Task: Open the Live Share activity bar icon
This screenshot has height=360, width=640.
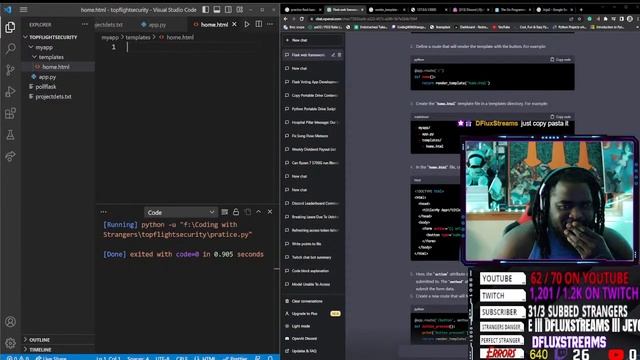Action: coord(10,156)
